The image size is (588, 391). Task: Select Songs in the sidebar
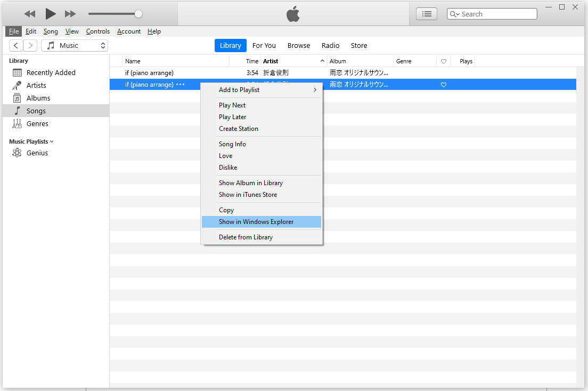56,111
